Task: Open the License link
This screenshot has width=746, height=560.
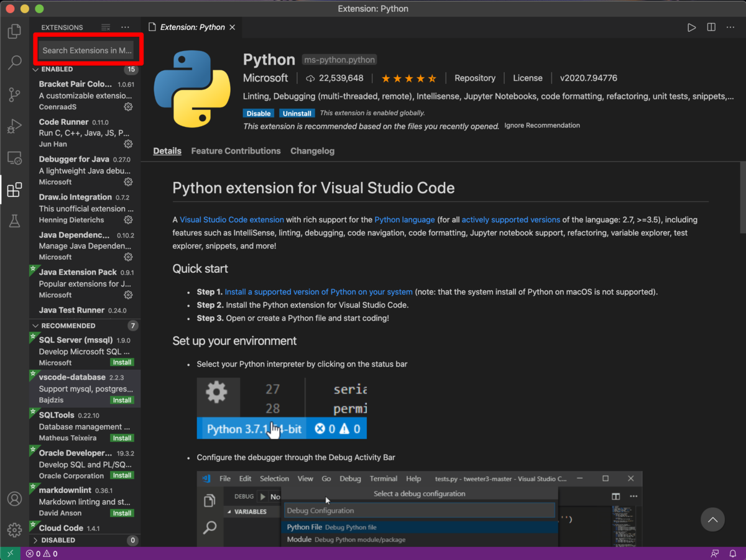Action: coord(528,78)
